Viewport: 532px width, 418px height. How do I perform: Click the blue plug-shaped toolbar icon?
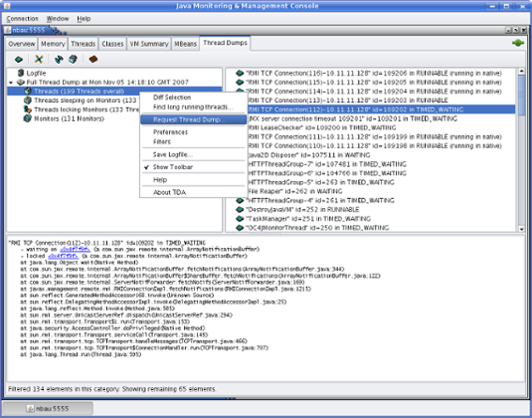(59, 60)
